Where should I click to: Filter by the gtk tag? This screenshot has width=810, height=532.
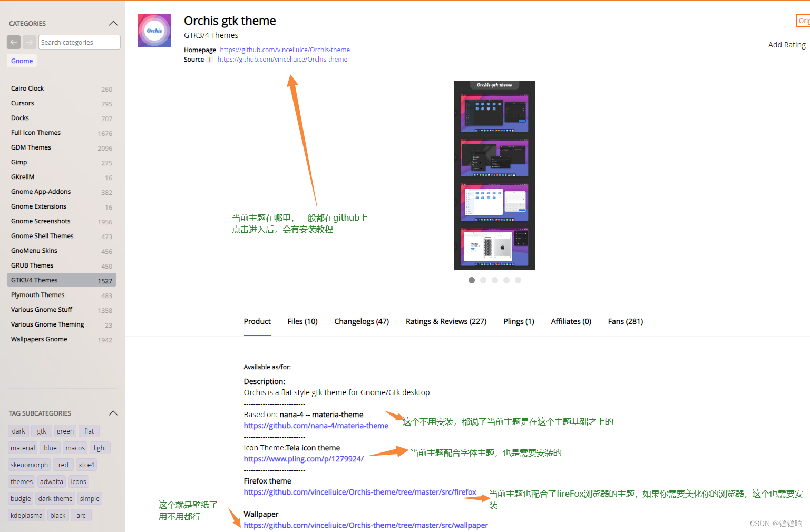(42, 431)
